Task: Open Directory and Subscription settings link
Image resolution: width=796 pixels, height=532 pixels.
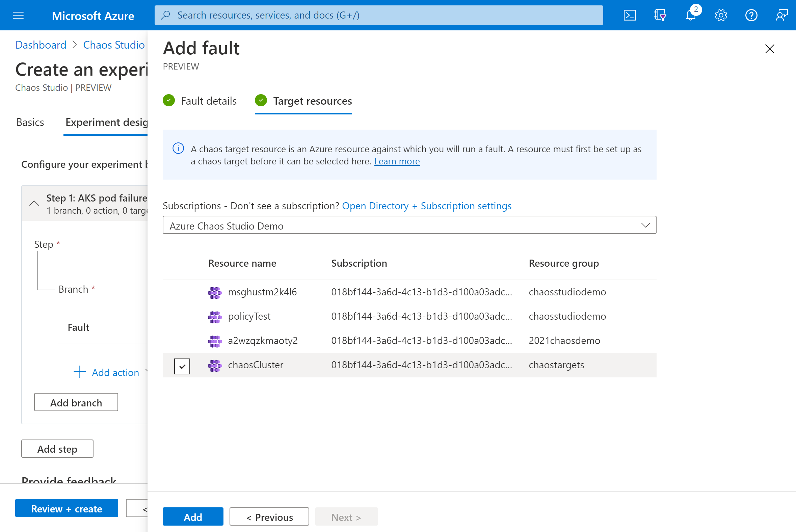Action: click(x=427, y=206)
